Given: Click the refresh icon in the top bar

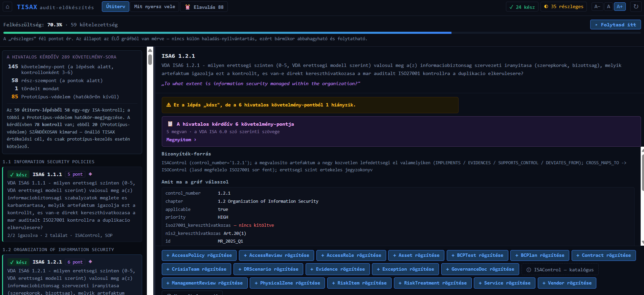Looking at the screenshot, I should tap(636, 6).
